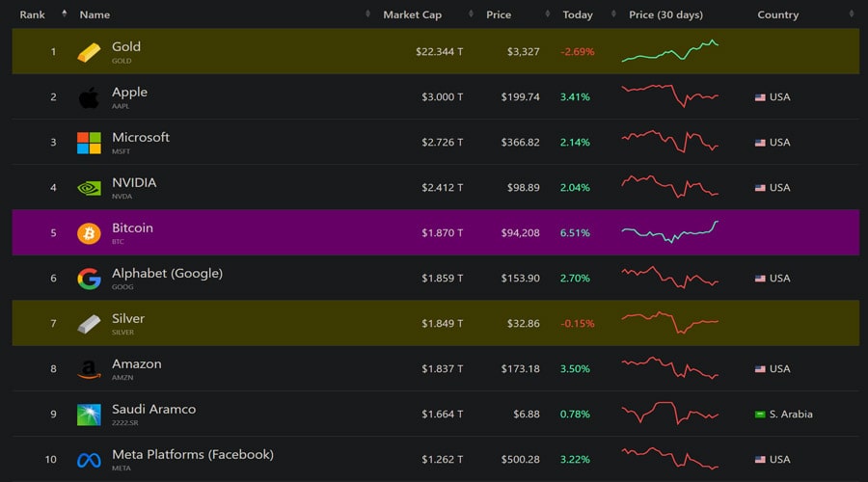Click the -0.15% change value

click(x=578, y=324)
